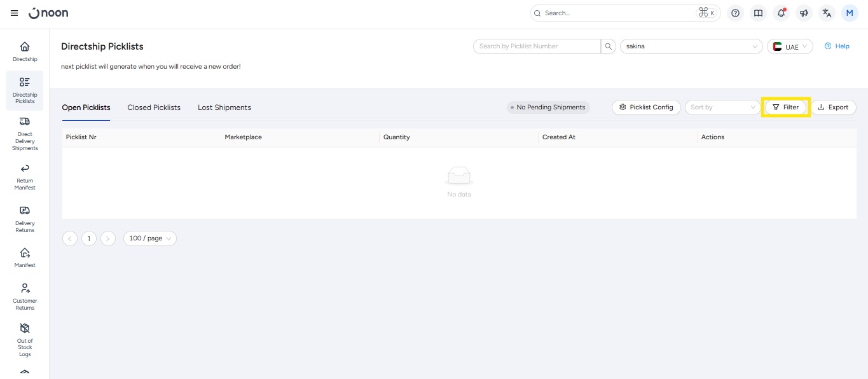Expand the Sort by dropdown
The height and width of the screenshot is (379, 868).
[x=722, y=107]
